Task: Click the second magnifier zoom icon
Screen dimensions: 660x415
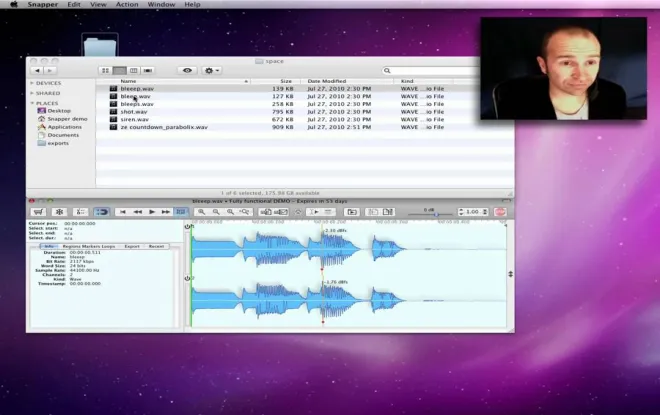Action: coord(216,212)
